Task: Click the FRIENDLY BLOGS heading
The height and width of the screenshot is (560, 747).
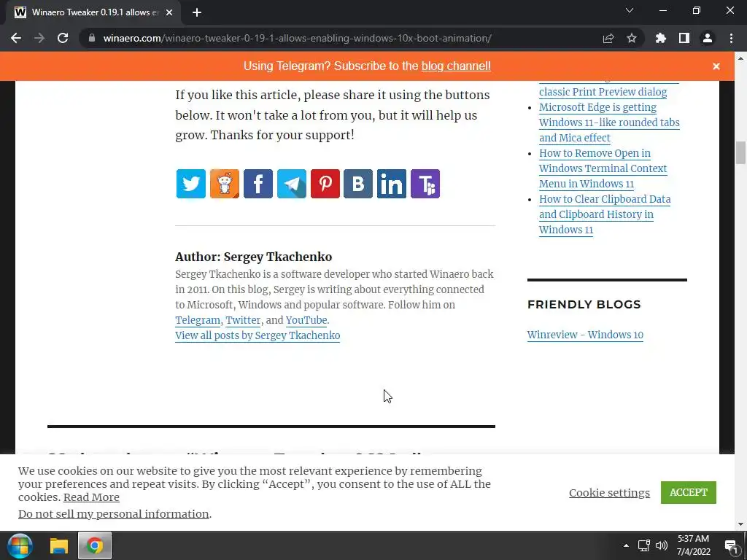Action: tap(584, 304)
